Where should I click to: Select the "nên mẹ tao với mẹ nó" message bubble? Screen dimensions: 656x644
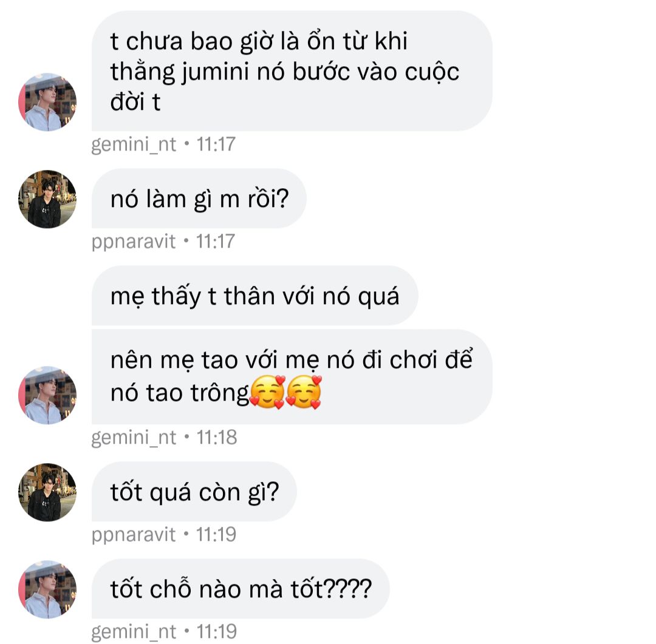tap(292, 377)
